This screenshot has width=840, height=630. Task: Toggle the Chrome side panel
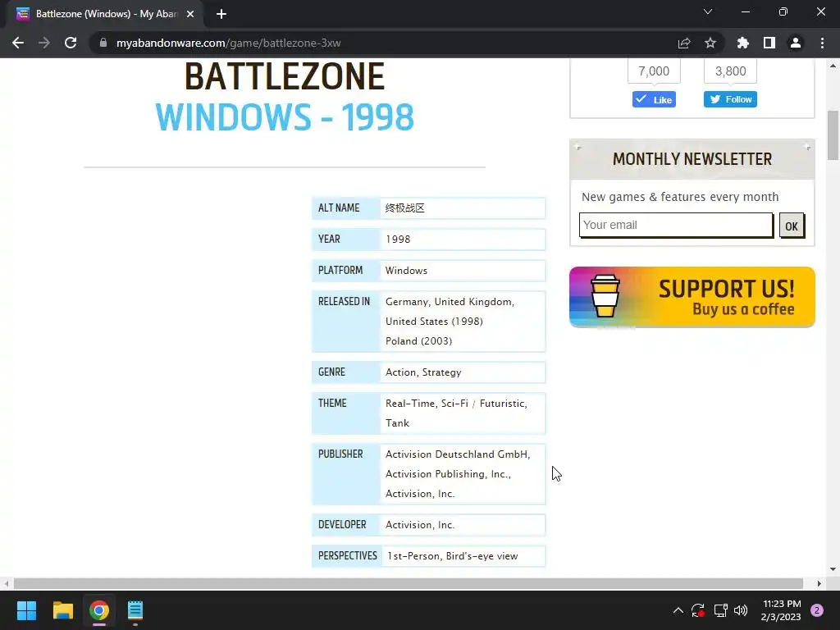pyautogui.click(x=769, y=43)
